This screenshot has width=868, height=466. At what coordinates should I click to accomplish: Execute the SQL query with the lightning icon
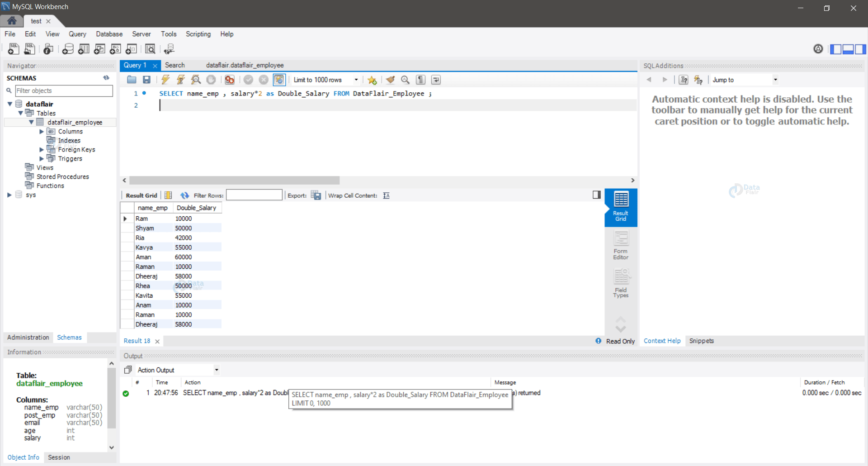point(165,80)
